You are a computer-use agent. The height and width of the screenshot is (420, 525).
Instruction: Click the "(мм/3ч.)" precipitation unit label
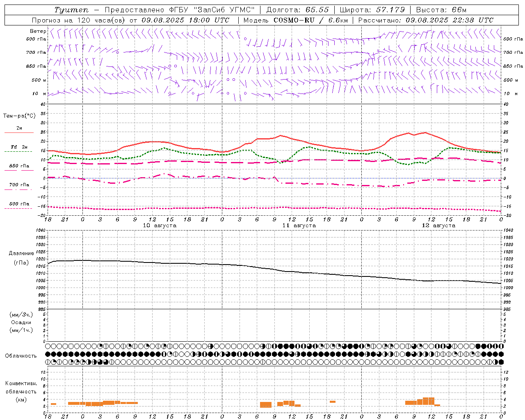(x=21, y=315)
